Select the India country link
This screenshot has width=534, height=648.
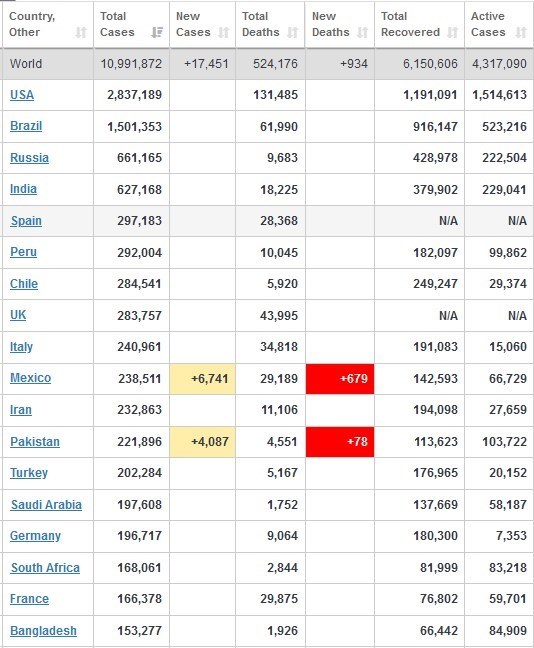(x=23, y=189)
